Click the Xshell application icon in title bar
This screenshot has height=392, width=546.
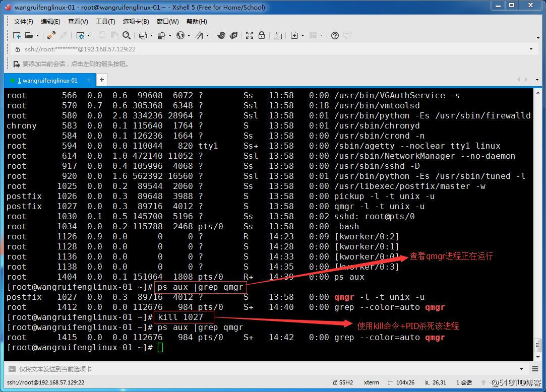click(x=9, y=7)
